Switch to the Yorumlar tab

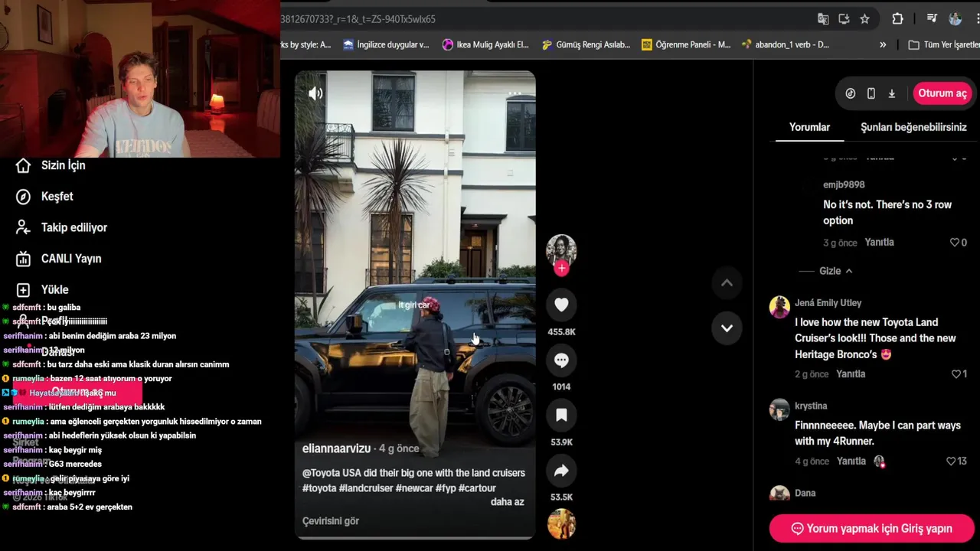click(809, 127)
